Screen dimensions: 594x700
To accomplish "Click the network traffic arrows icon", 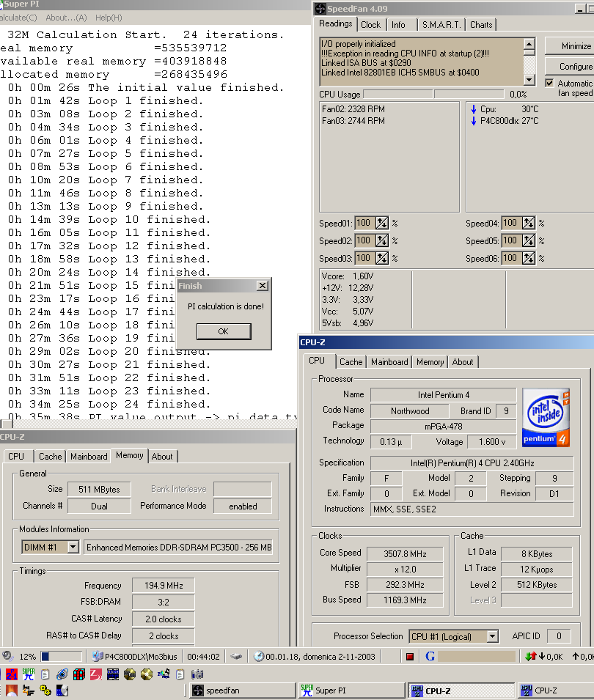I will (530, 656).
